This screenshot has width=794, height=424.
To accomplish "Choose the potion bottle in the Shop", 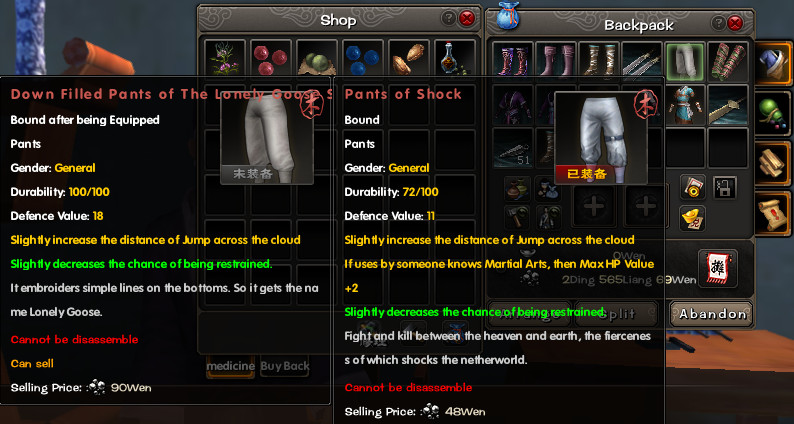I will coord(454,58).
